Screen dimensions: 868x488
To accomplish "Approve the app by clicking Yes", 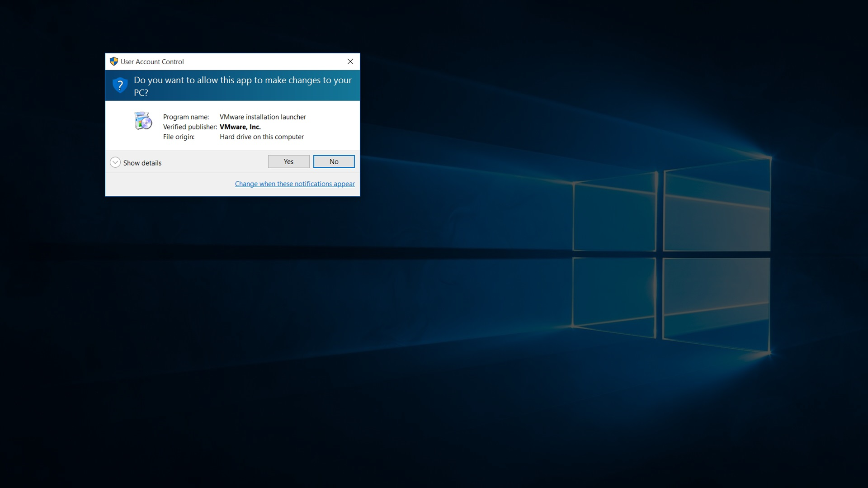I will (x=288, y=161).
